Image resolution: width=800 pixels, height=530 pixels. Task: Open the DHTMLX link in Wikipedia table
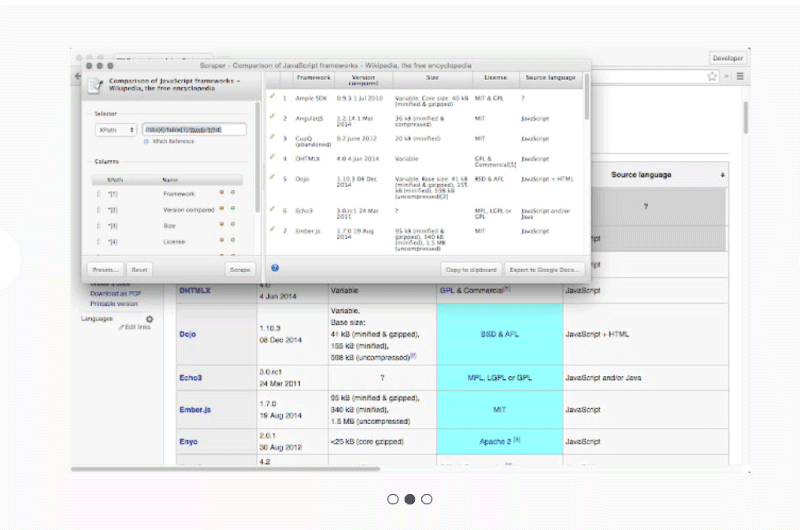[x=195, y=290]
